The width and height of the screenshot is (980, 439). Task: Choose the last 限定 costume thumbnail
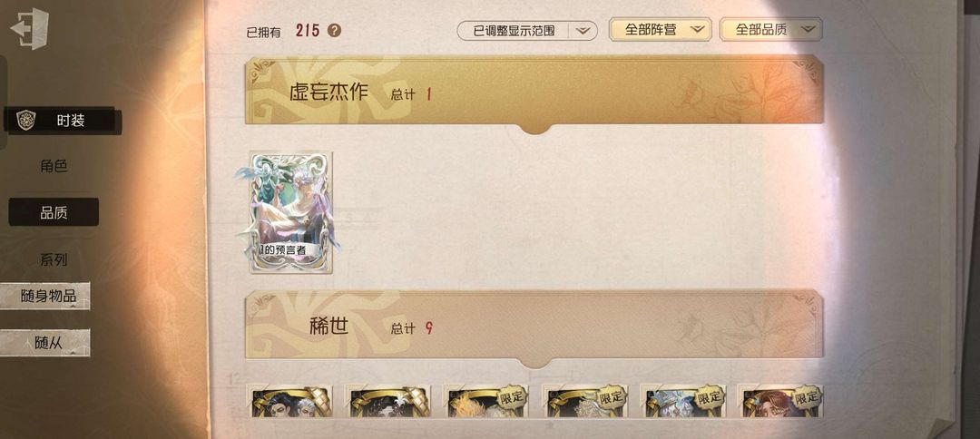pos(782,402)
